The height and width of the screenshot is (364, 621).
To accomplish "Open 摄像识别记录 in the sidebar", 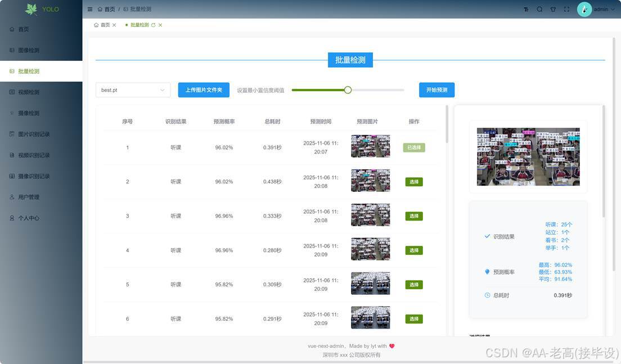I will coord(41,176).
